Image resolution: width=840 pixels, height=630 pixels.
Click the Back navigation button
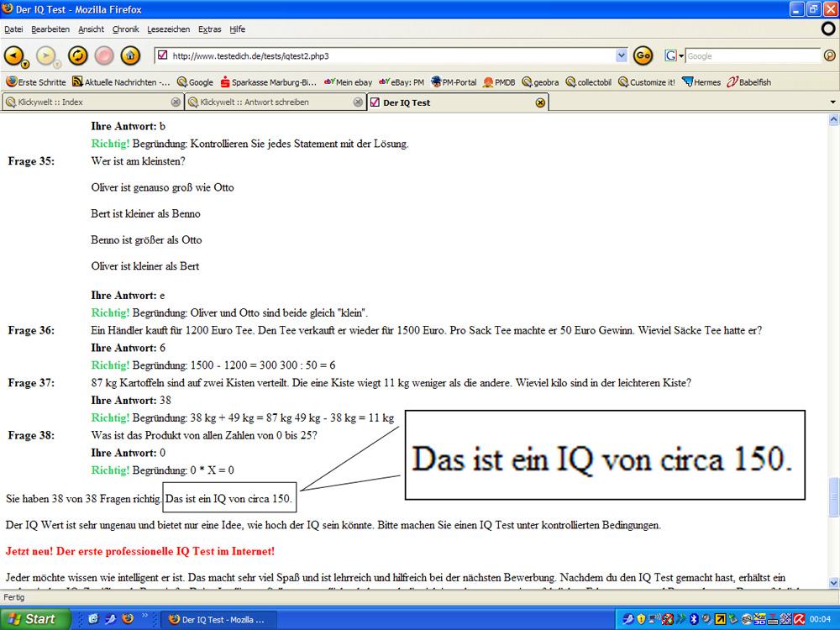tap(14, 56)
